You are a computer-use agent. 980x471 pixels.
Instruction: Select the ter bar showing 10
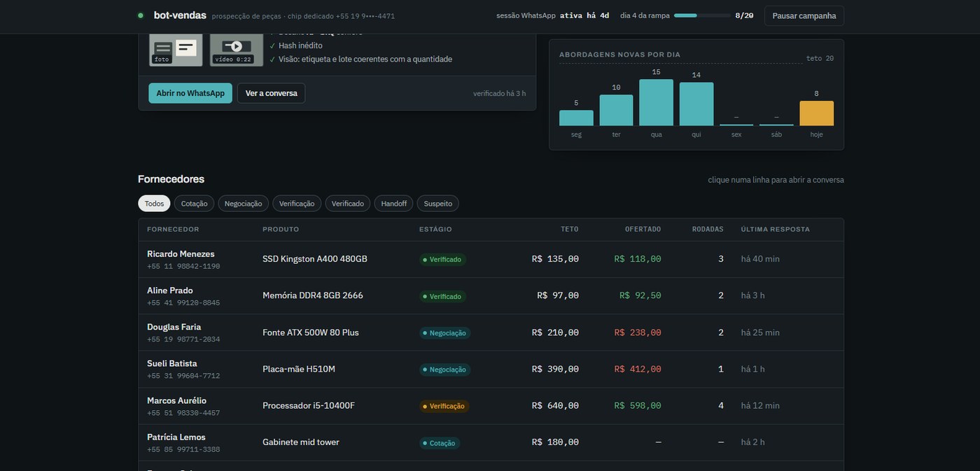616,110
